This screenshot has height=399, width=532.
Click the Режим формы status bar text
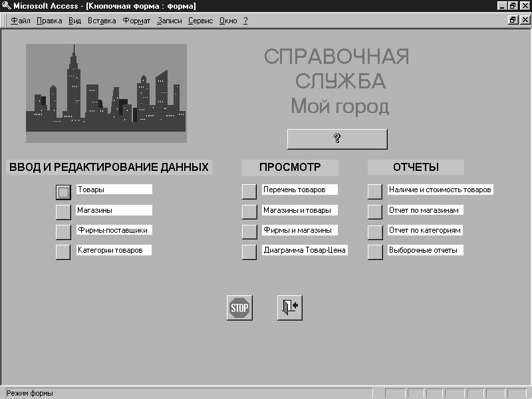click(x=30, y=393)
